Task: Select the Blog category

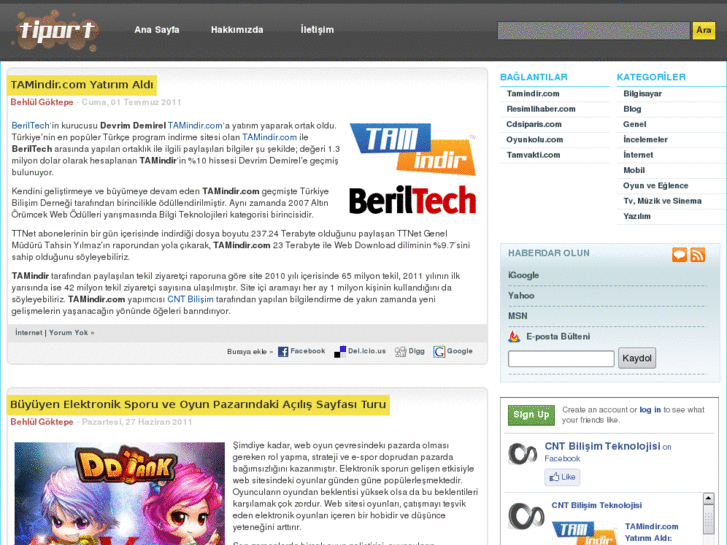Action: click(x=632, y=109)
